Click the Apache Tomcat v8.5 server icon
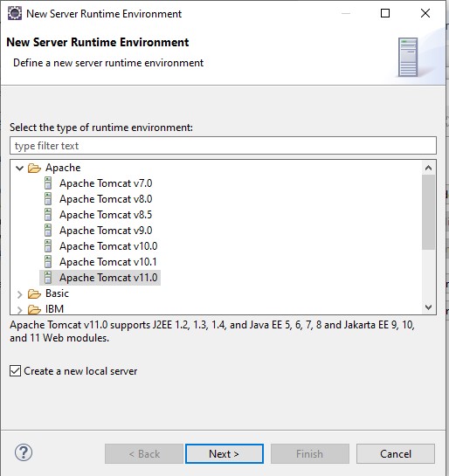 coord(48,215)
